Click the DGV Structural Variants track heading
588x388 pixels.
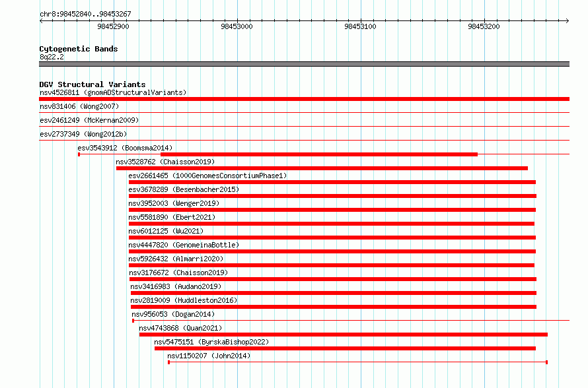[x=92, y=84]
